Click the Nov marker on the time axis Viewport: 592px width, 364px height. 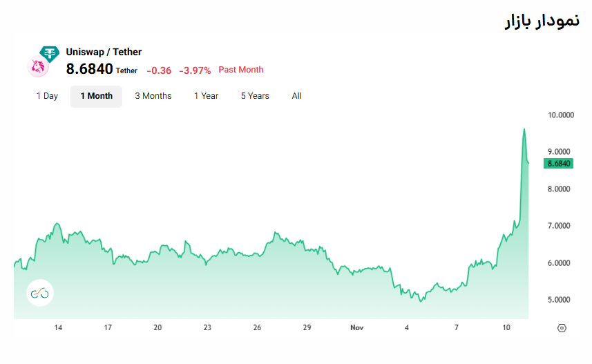pyautogui.click(x=356, y=328)
